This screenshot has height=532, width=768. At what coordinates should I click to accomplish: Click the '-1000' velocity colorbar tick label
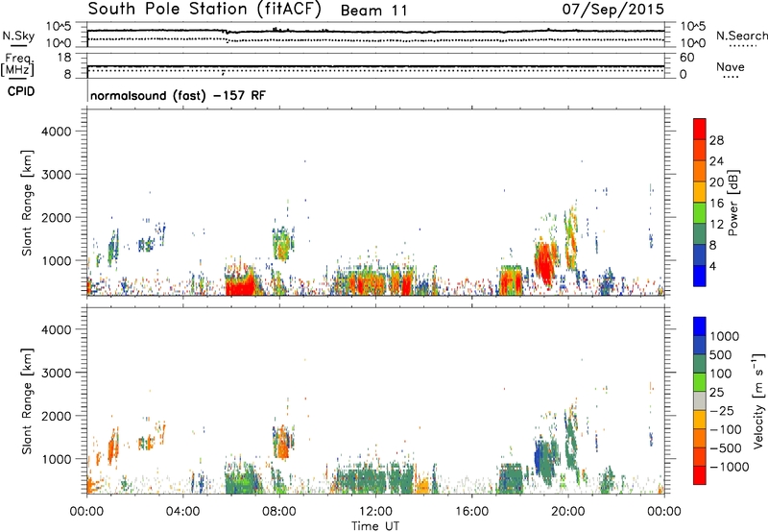coord(730,467)
